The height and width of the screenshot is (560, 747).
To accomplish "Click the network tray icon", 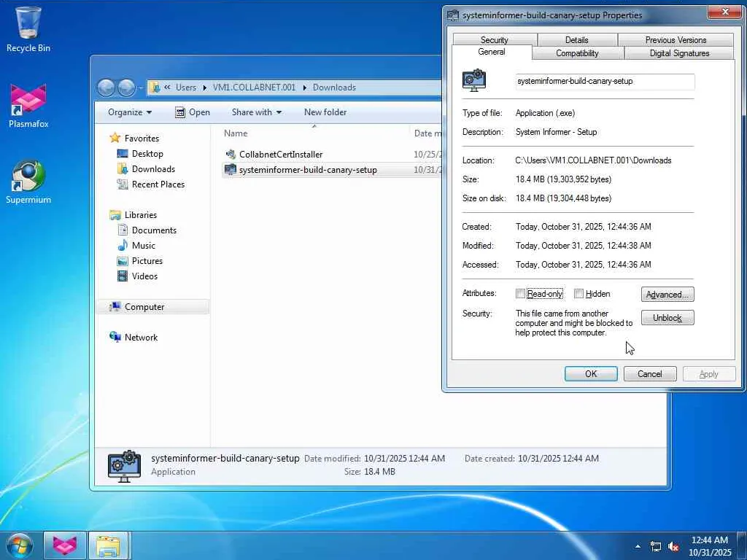I will pos(656,547).
